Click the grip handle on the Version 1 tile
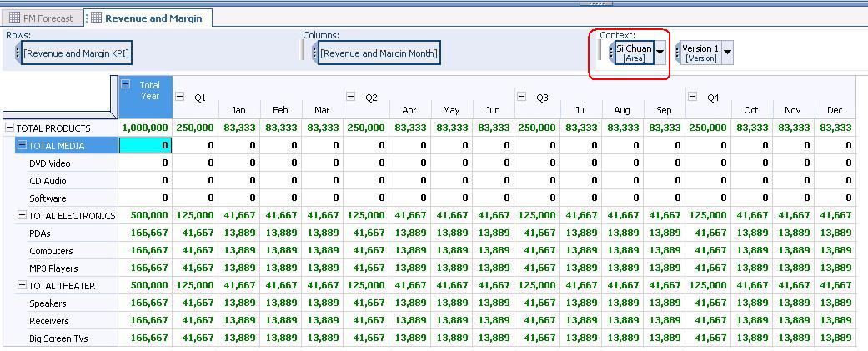The width and height of the screenshot is (868, 351). click(x=678, y=53)
